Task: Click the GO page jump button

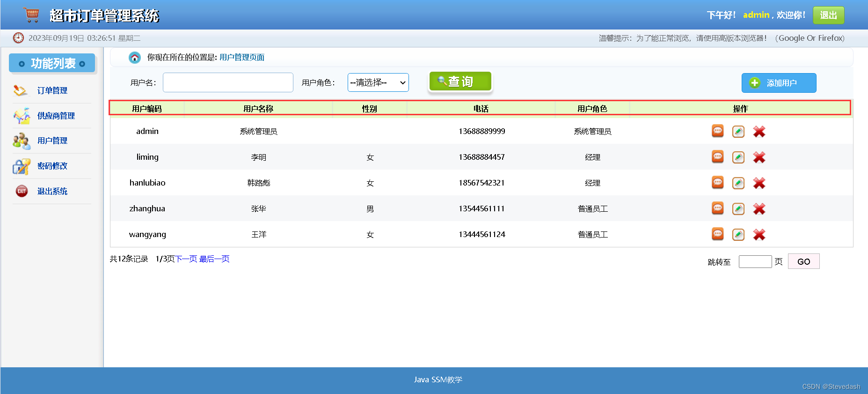Action: pos(803,261)
